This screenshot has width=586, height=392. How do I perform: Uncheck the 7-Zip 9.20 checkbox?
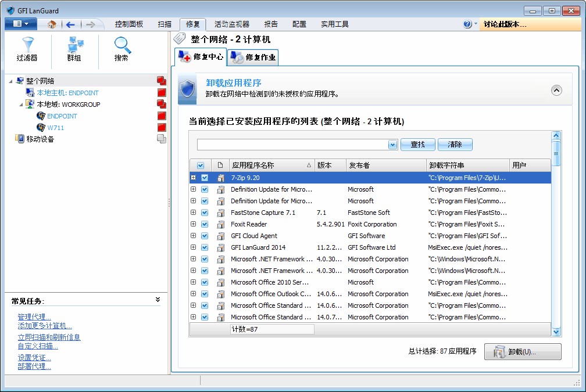point(205,178)
